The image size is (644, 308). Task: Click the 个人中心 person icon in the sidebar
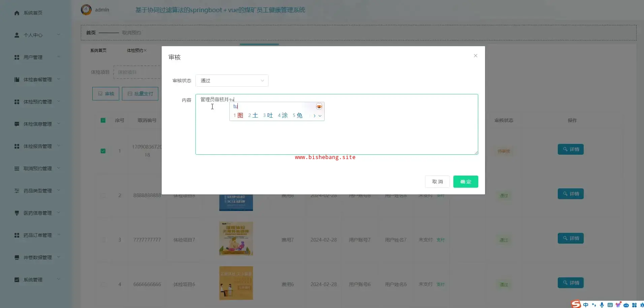click(x=17, y=35)
